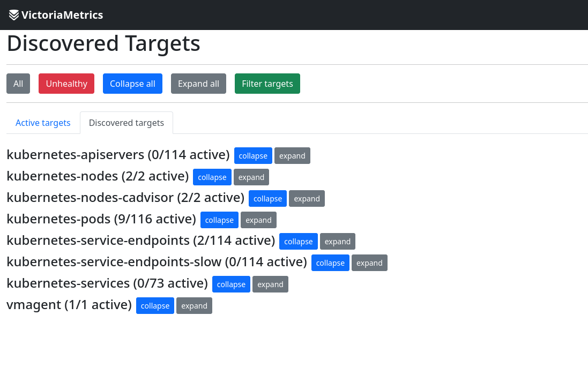The height and width of the screenshot is (375, 588).
Task: Click kubernetes-service-endpoints (2/114 active) heading
Action: (141, 241)
